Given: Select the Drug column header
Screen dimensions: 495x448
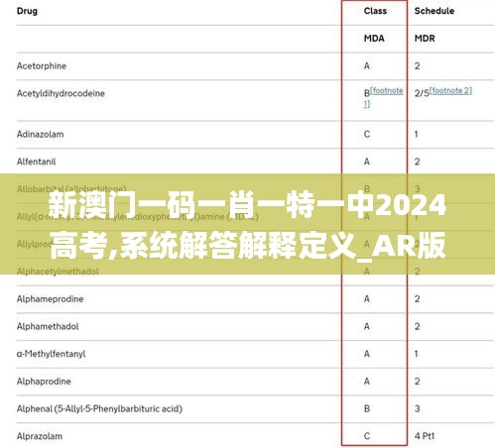Looking at the screenshot, I should (27, 11).
